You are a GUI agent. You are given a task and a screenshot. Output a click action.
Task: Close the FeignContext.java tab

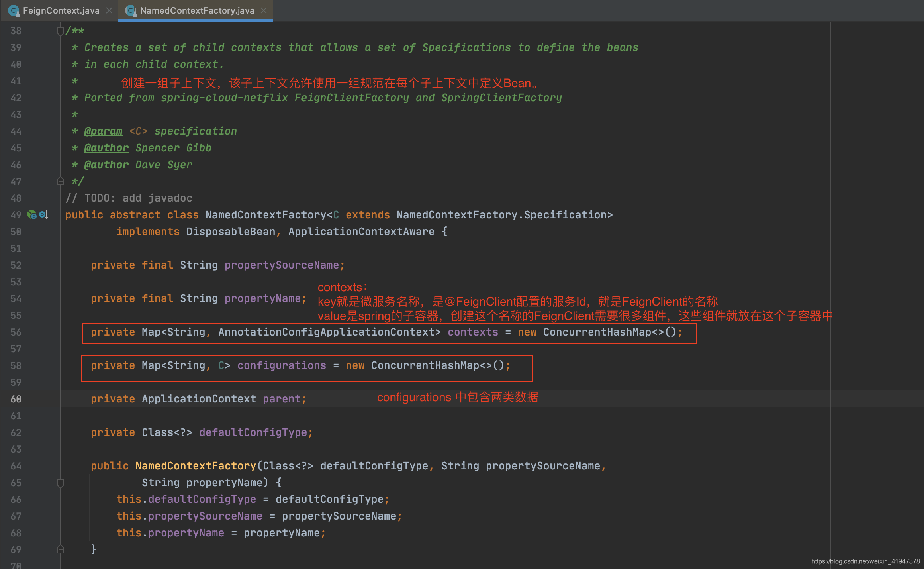point(109,11)
